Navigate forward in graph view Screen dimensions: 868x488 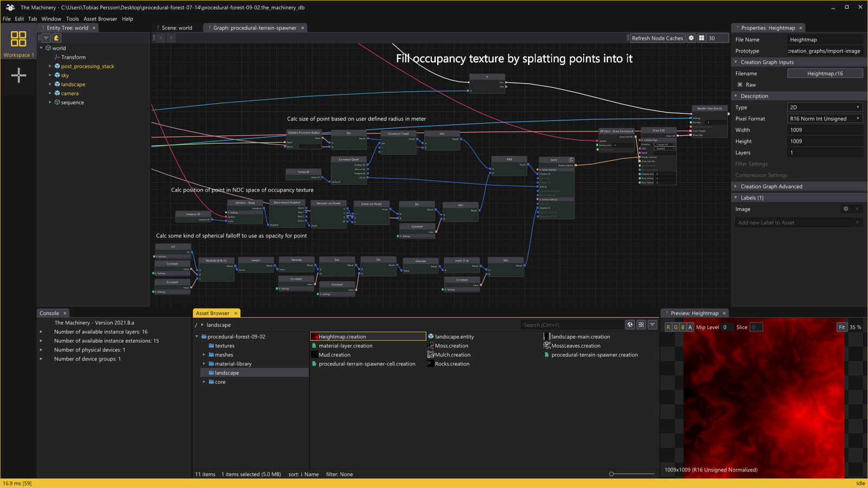click(x=171, y=38)
